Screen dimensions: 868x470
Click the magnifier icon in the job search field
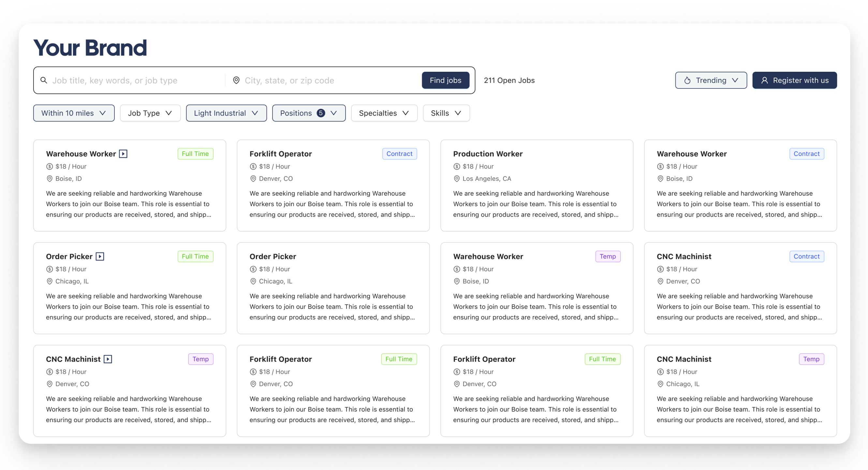click(x=44, y=80)
